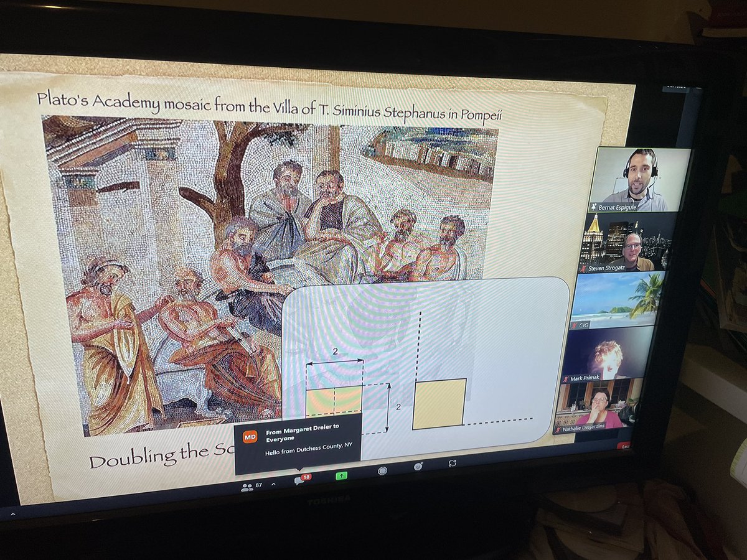This screenshot has width=747, height=560.
Task: Select Mark Primak's video thumbnail
Action: pyautogui.click(x=607, y=354)
